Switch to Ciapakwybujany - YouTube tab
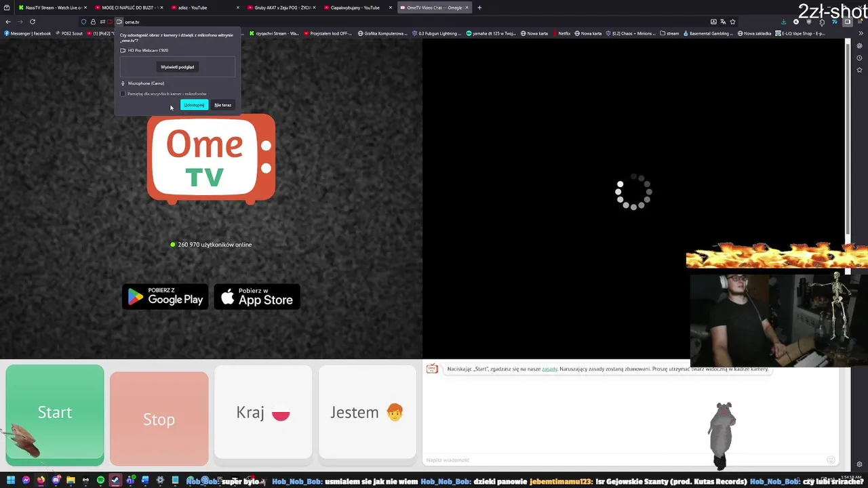868x488 pixels. click(x=356, y=7)
